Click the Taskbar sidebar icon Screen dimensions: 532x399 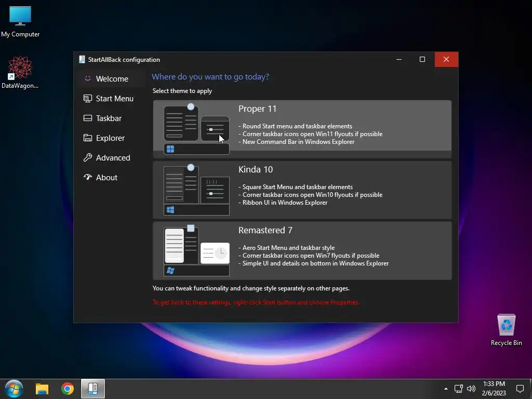point(87,118)
